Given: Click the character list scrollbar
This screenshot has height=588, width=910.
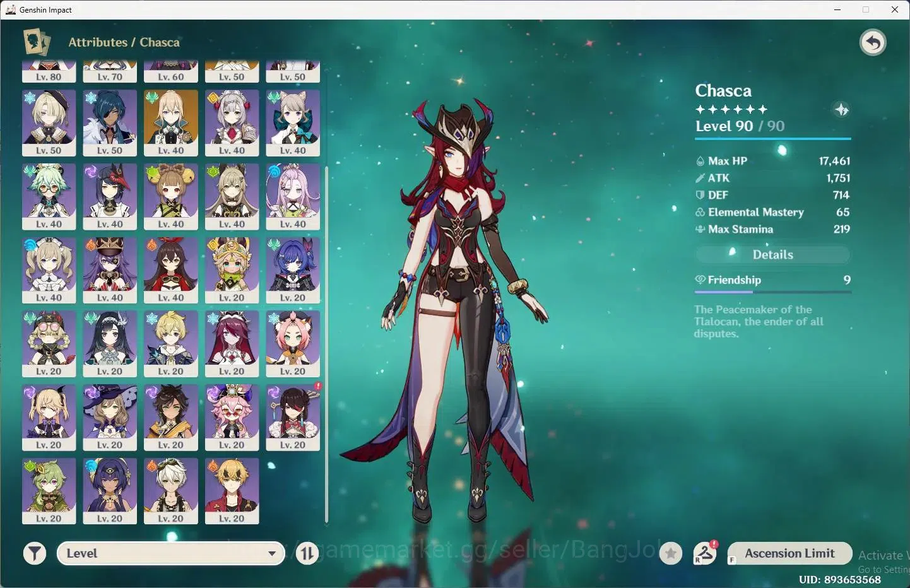Looking at the screenshot, I should (326, 344).
